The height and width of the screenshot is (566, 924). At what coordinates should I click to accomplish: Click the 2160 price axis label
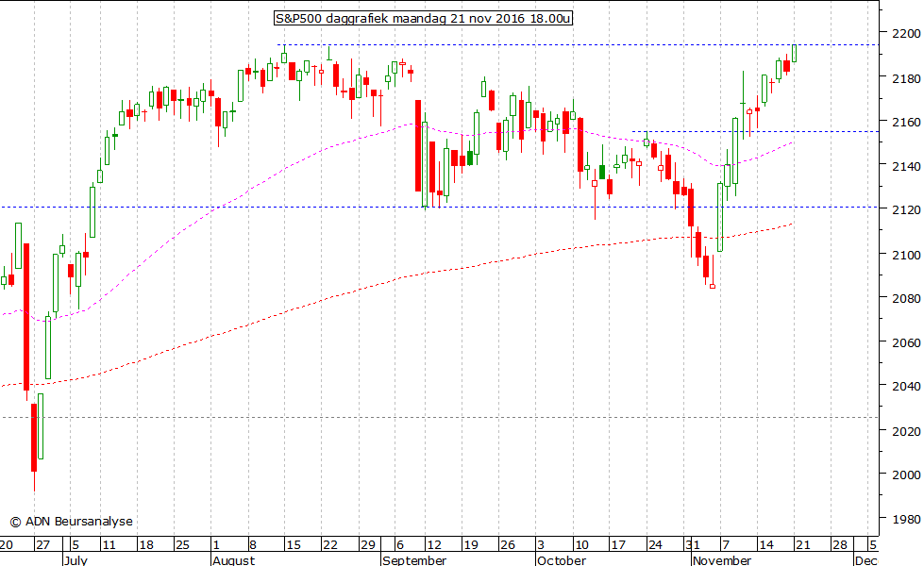tap(906, 123)
